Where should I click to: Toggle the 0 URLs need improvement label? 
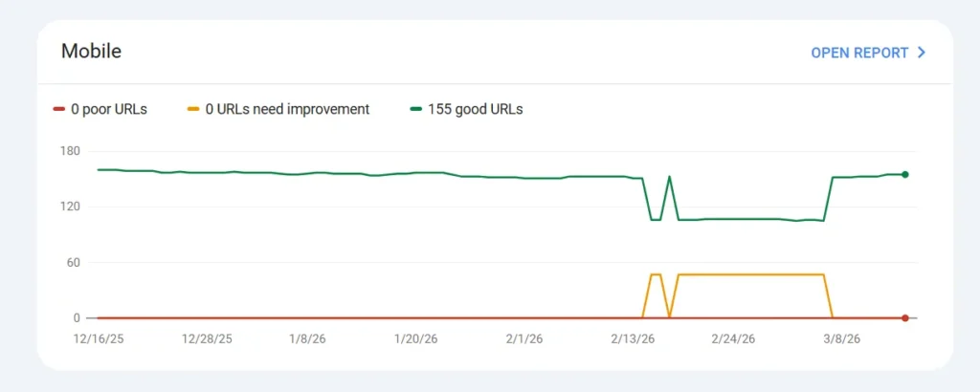tap(287, 109)
